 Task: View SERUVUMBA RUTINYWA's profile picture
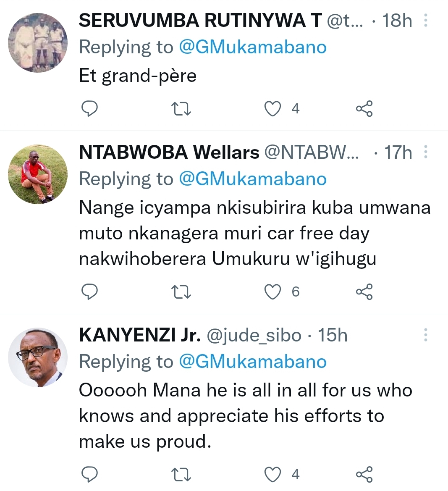pyautogui.click(x=38, y=42)
